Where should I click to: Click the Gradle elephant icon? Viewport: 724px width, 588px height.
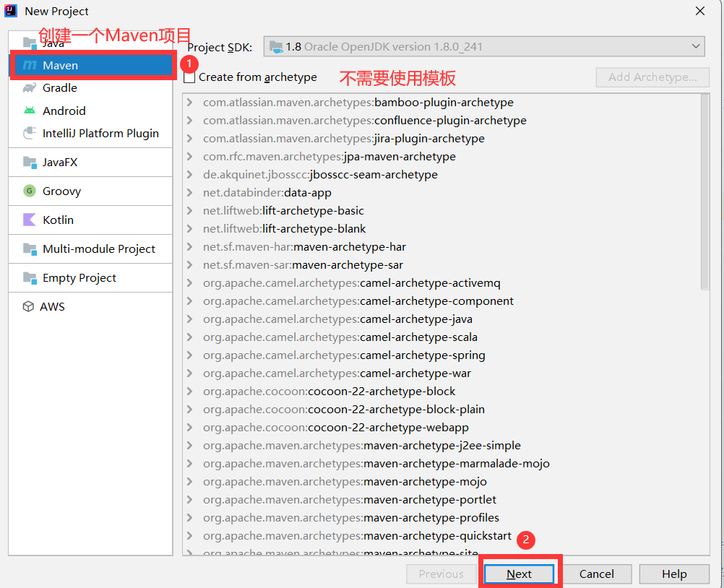[x=30, y=87]
